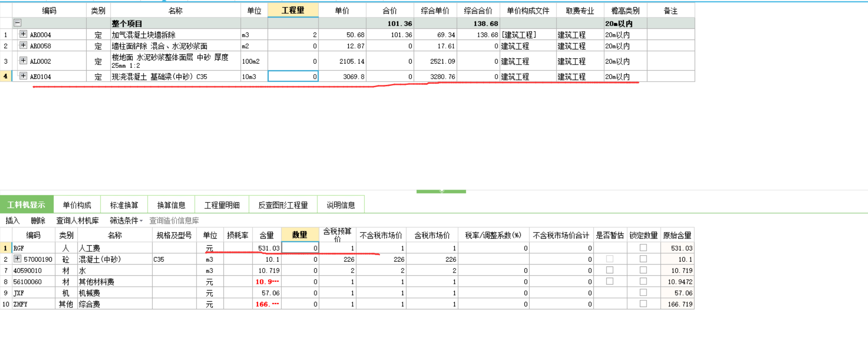
Task: Click the 规格及型号 column header
Action: [x=174, y=235]
